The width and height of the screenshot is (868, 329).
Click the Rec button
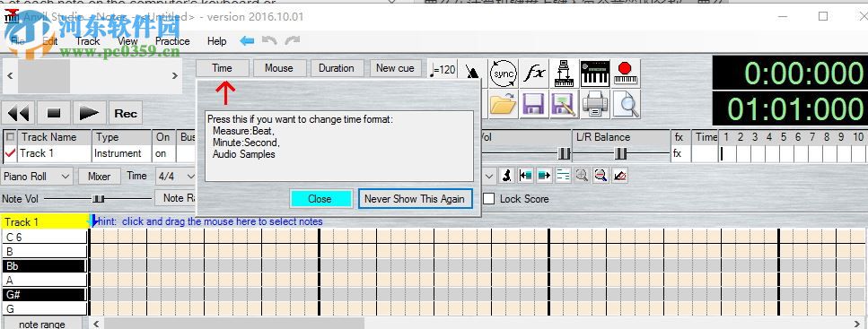(126, 113)
